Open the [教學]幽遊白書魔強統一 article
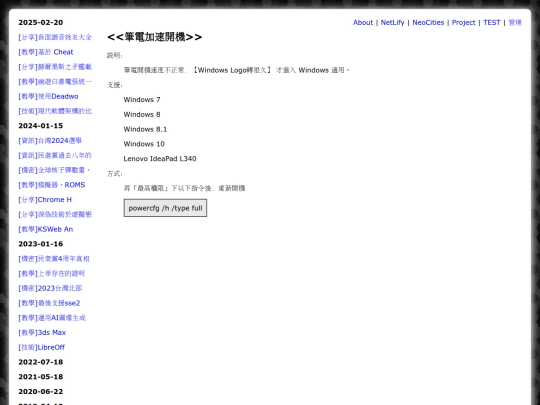This screenshot has height=405, width=540. [x=55, y=82]
